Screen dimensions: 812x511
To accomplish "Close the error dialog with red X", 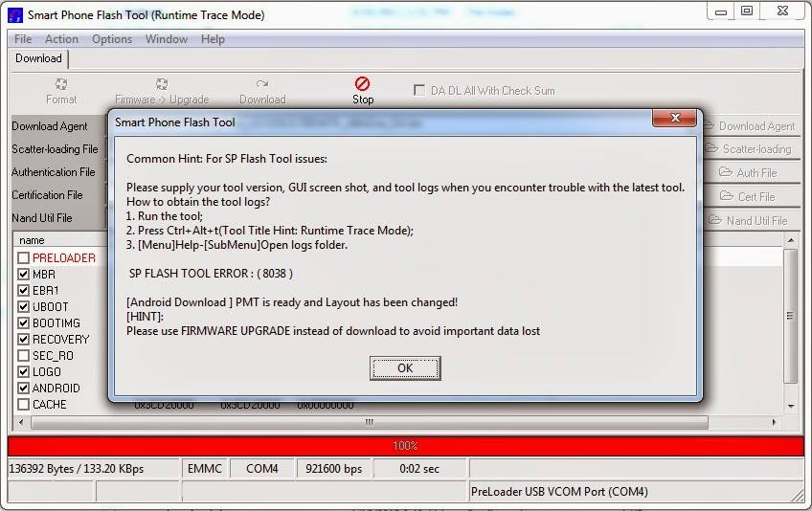I will [x=674, y=118].
